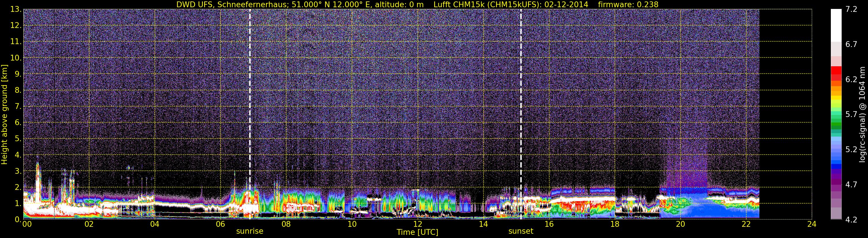868x238 pixels.
Task: Click the 7. height axis tick label
Action: click(x=18, y=106)
